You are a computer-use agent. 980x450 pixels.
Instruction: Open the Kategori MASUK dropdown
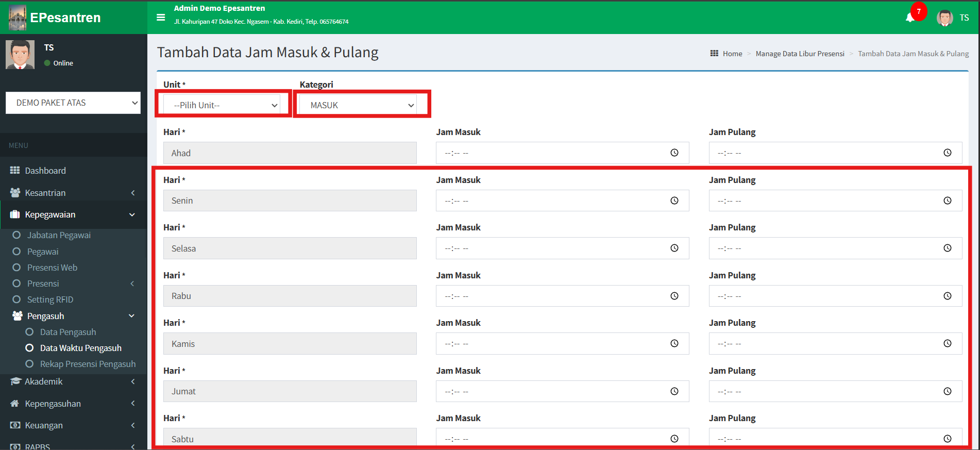coord(362,105)
